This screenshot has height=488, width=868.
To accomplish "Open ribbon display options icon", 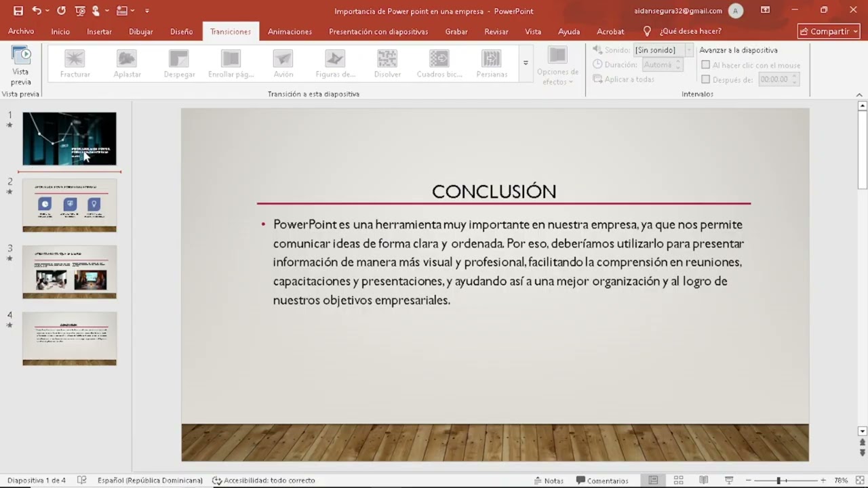I will point(765,10).
